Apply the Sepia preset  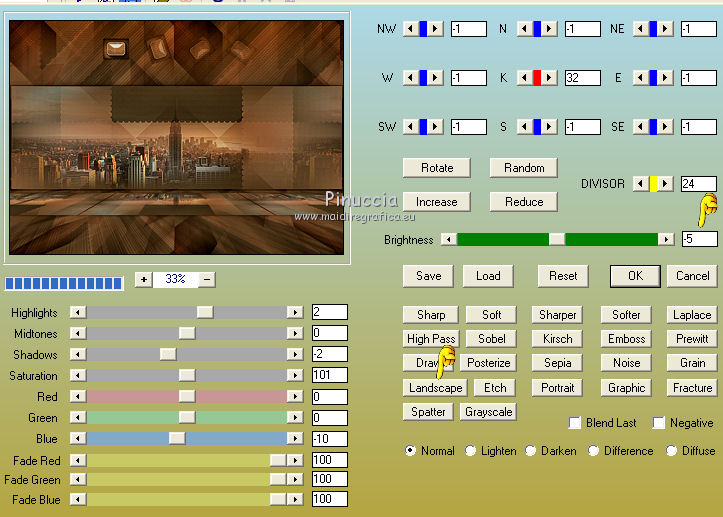[557, 362]
